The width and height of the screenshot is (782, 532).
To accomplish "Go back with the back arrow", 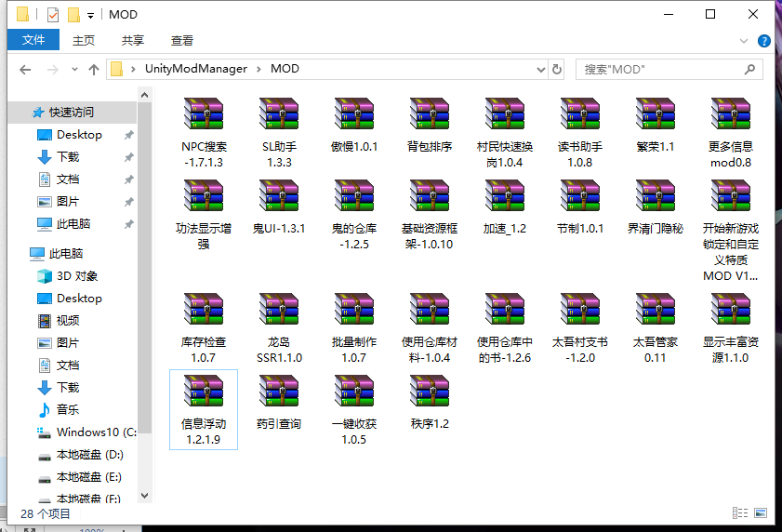I will point(25,70).
